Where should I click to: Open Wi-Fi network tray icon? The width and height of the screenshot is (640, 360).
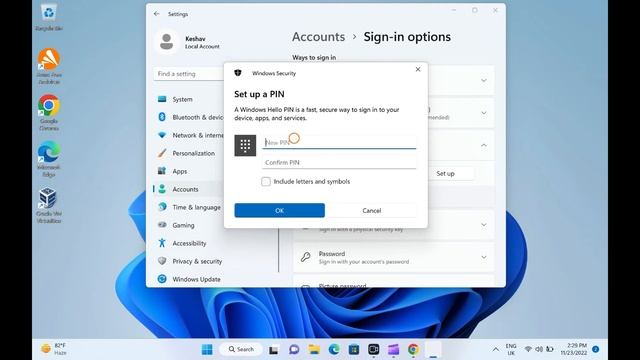pos(528,349)
